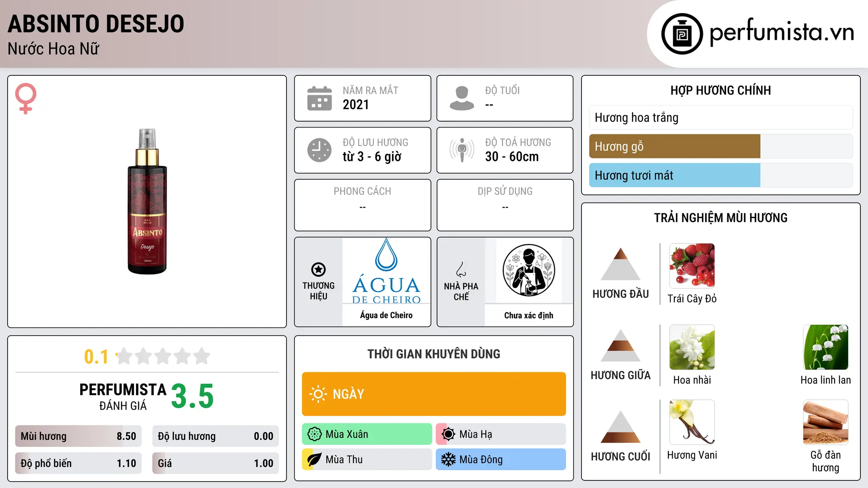The image size is (868, 488).
Task: Click the star badge icon above Thương Hiệu
Action: (318, 269)
